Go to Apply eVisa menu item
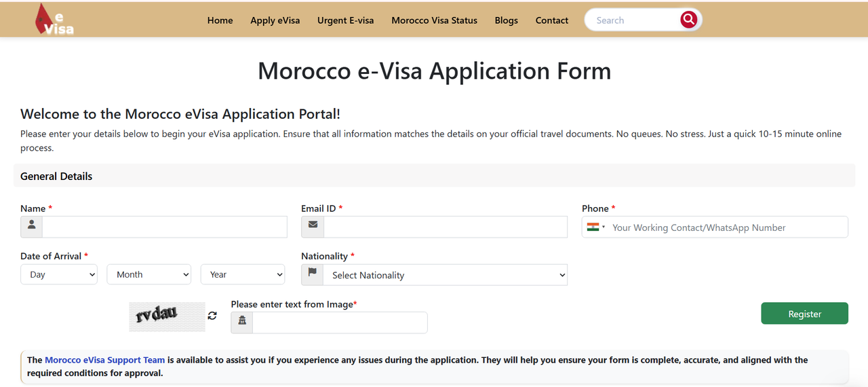This screenshot has height=387, width=868. 275,20
